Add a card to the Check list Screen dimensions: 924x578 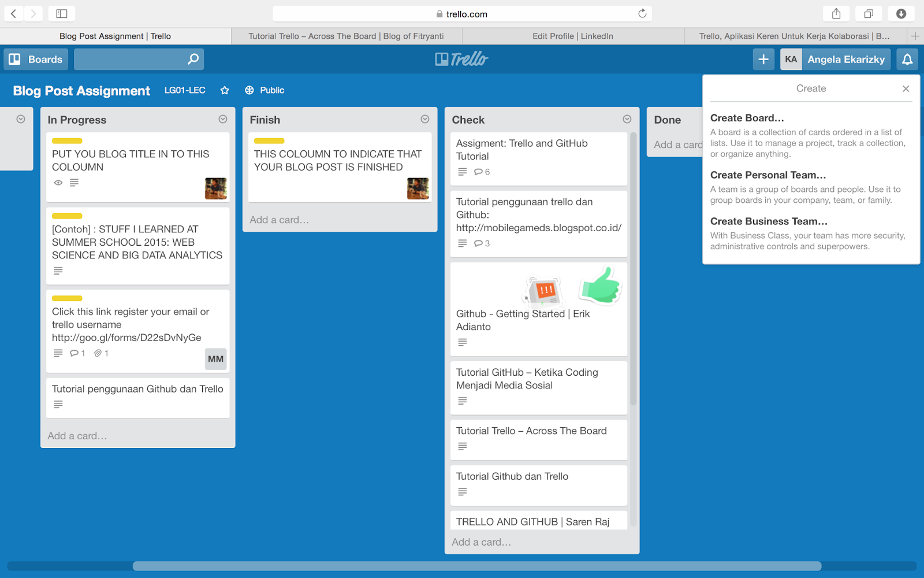coord(482,542)
